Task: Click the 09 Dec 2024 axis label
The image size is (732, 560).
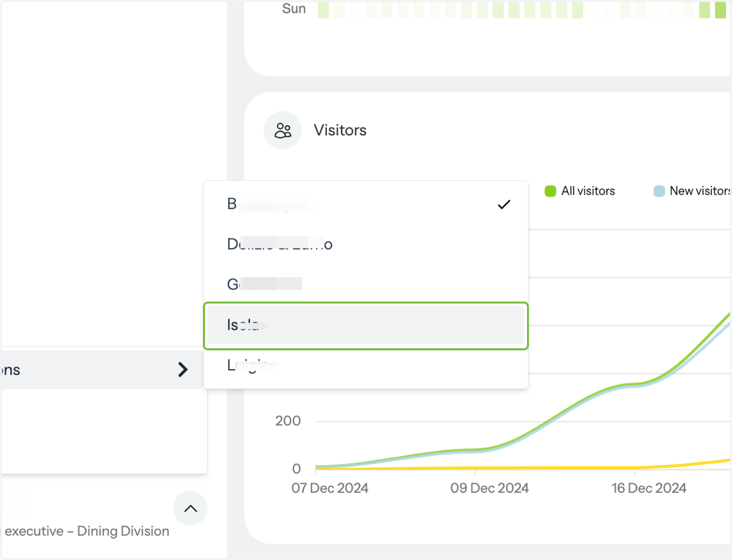Action: pyautogui.click(x=490, y=488)
